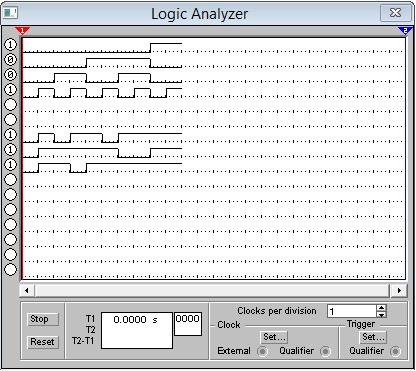416x371 pixels.
Task: Click the empty channel 14 input terminal
Action: 10,239
